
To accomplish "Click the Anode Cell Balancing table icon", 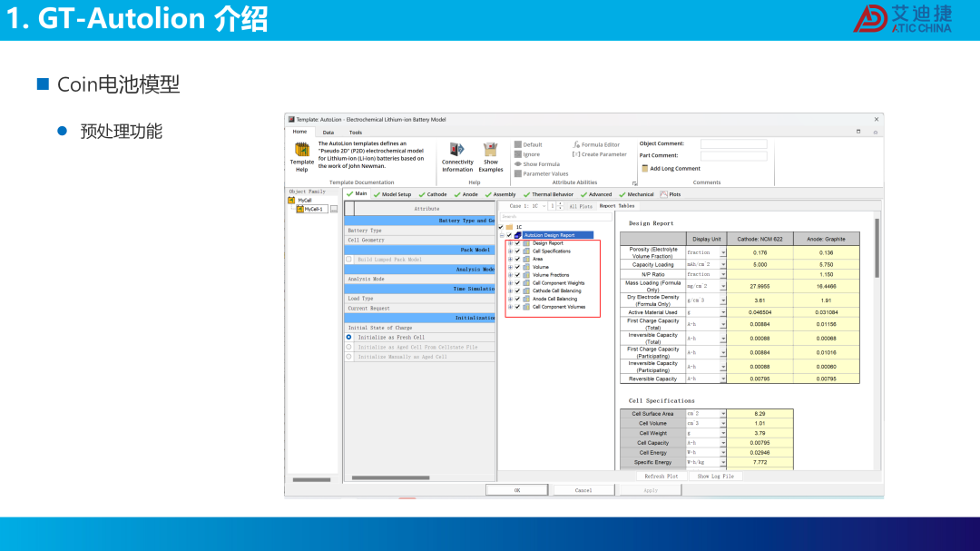I will [x=526, y=299].
